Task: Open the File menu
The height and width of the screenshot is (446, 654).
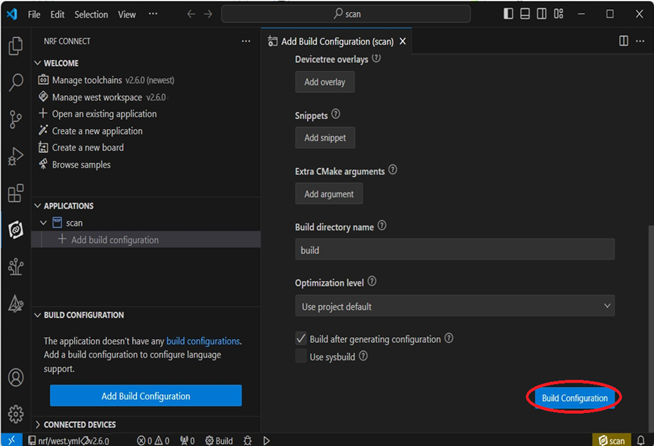Action: pos(34,15)
